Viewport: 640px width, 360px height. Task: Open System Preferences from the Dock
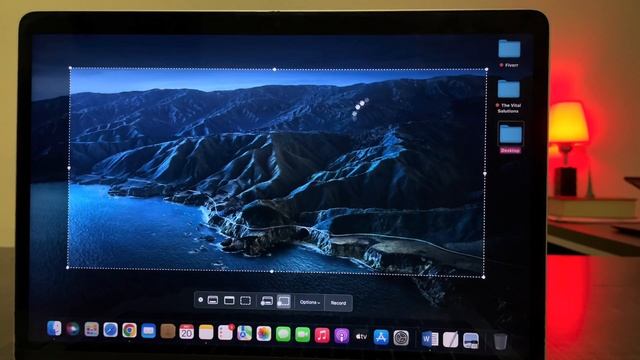pos(401,338)
